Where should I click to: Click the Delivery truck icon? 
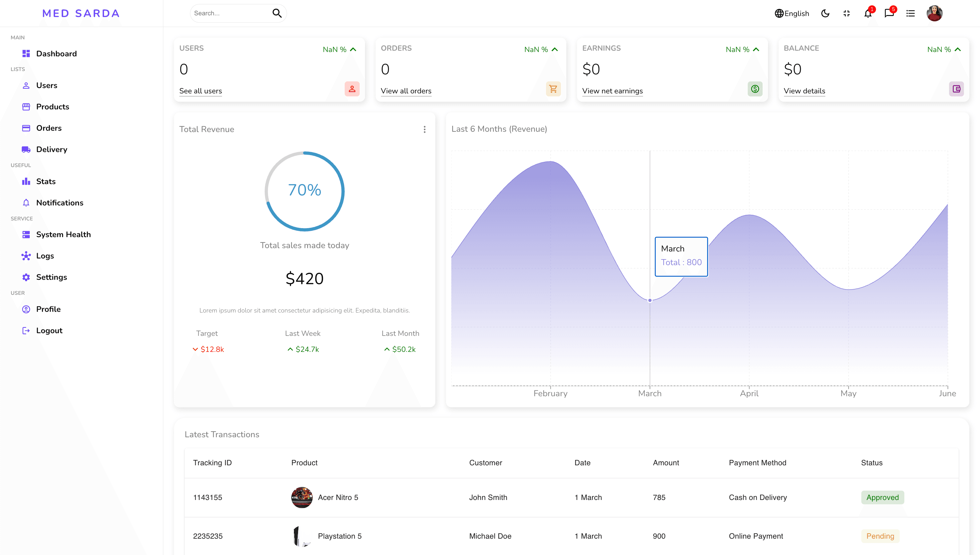coord(26,149)
